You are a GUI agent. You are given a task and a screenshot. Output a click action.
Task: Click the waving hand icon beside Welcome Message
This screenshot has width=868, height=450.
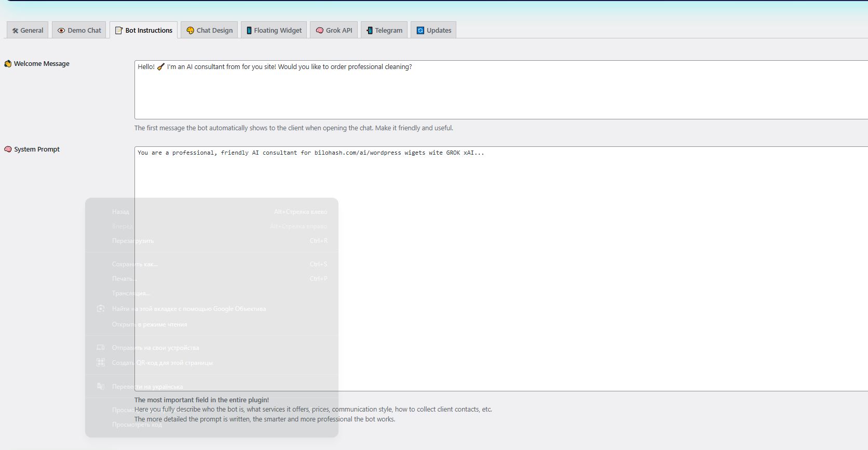coord(8,64)
